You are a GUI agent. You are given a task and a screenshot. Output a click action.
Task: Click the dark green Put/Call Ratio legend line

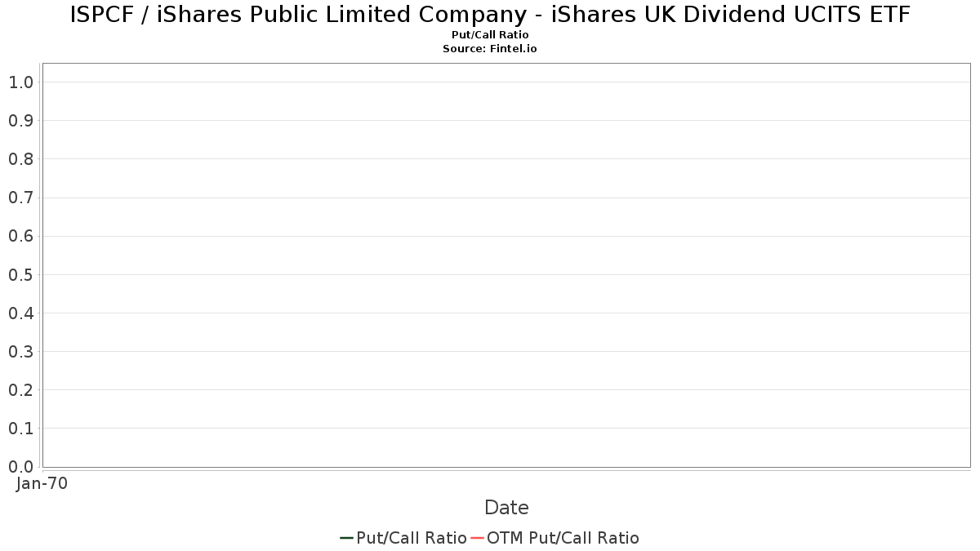346,538
